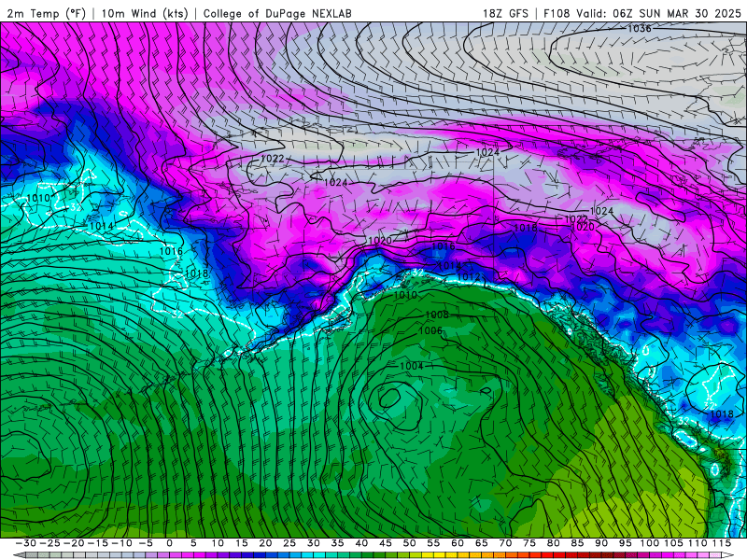This screenshot has width=747, height=560.
Task: Click the "18Z GFS" model run label
Action: tap(505, 13)
